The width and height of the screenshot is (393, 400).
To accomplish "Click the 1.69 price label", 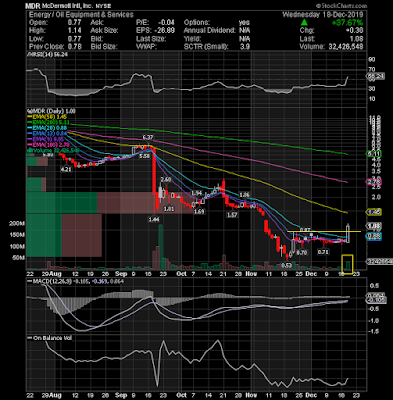I will [x=199, y=211].
